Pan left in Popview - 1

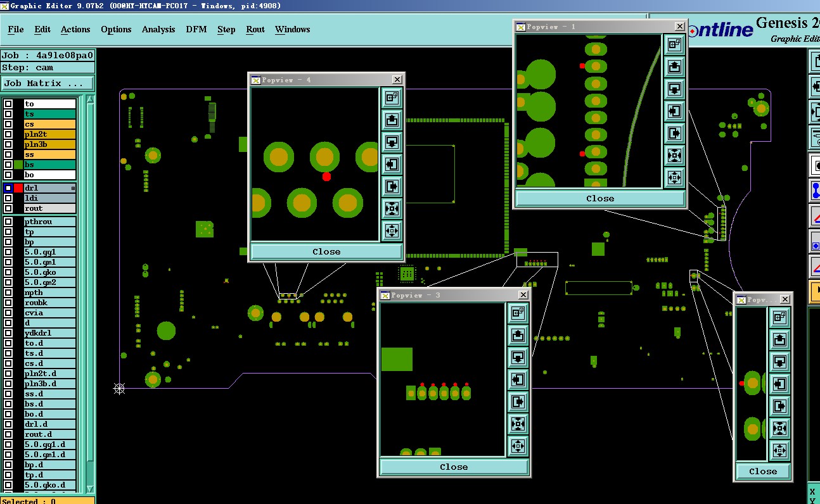[675, 111]
